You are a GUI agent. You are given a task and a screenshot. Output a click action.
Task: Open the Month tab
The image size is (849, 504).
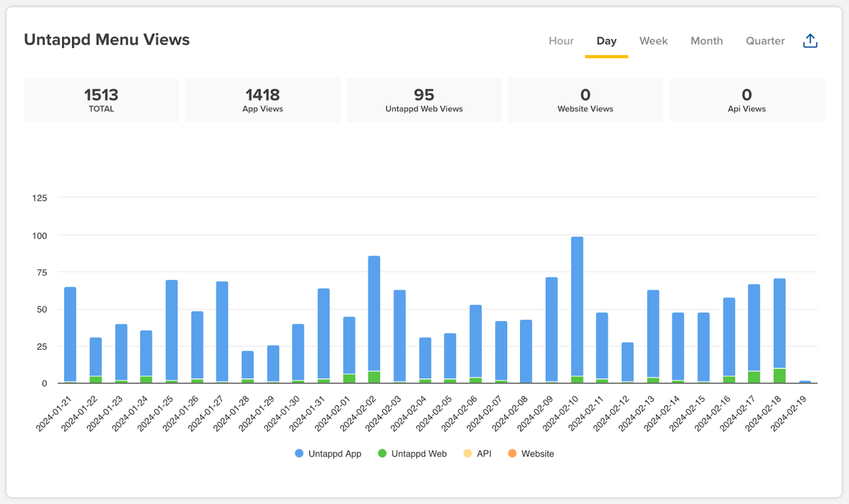pyautogui.click(x=706, y=41)
